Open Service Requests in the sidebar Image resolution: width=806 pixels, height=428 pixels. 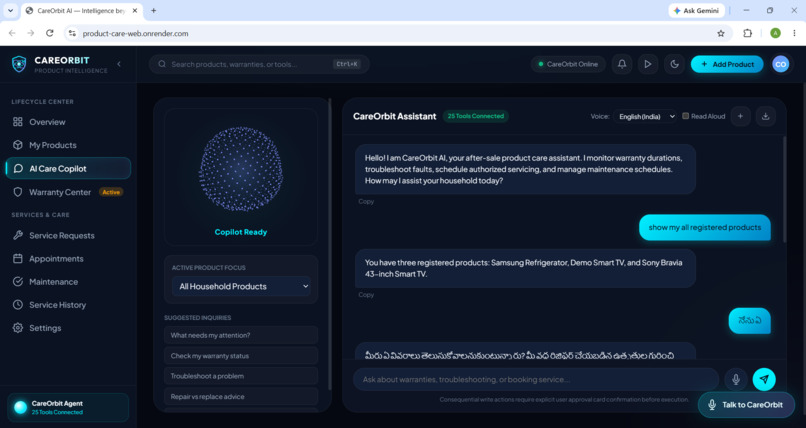coord(68,235)
